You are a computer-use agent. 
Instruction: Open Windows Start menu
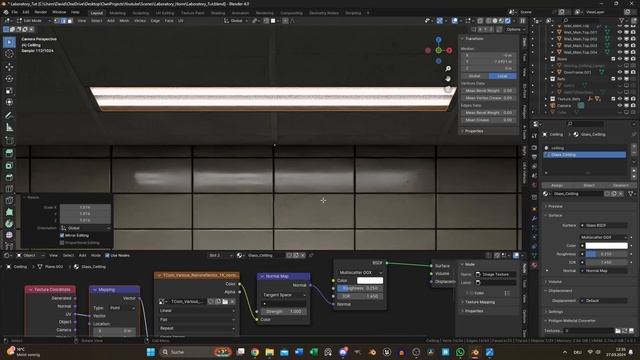[x=151, y=352]
